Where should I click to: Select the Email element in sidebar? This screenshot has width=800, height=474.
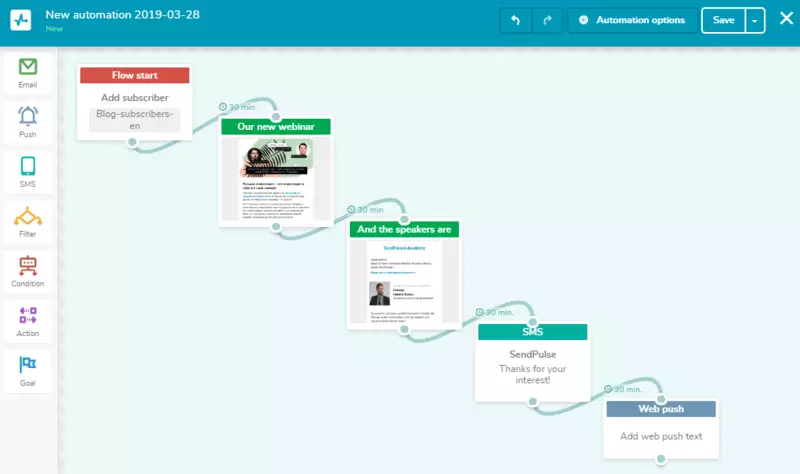click(28, 73)
